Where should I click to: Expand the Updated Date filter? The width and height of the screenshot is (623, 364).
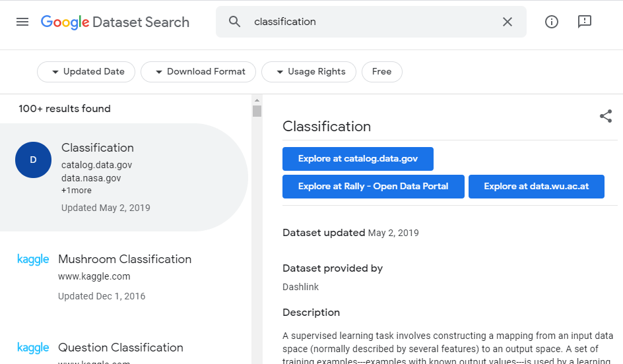click(86, 72)
